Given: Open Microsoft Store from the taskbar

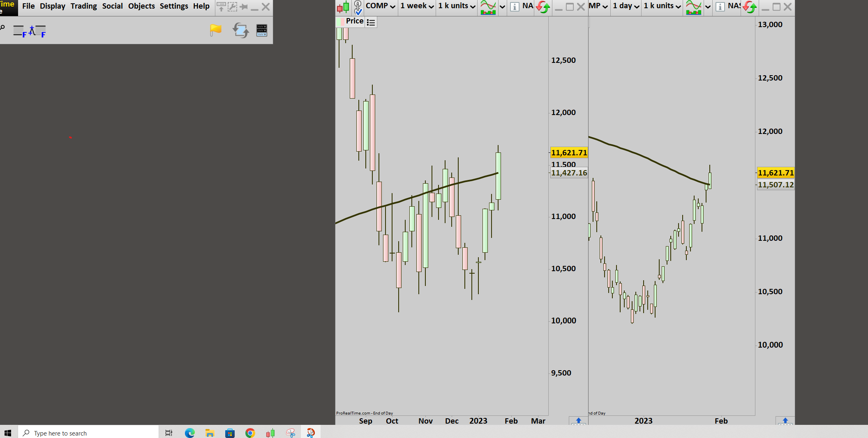Looking at the screenshot, I should 230,433.
